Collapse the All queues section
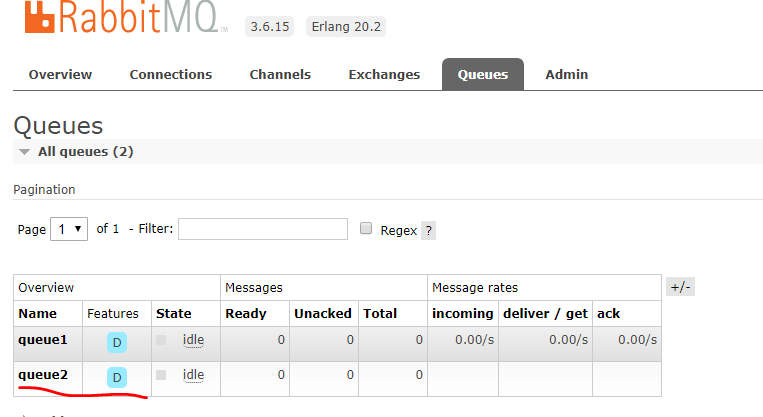This screenshot has width=763, height=417. pyautogui.click(x=25, y=152)
